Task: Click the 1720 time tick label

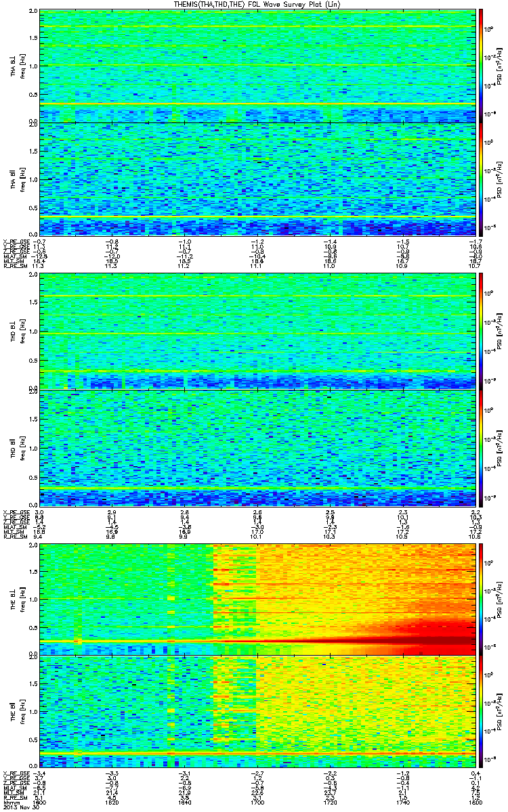Action: pos(330,803)
